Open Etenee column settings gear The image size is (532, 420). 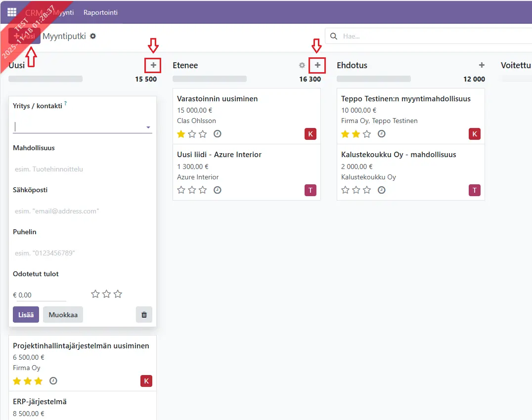point(302,65)
